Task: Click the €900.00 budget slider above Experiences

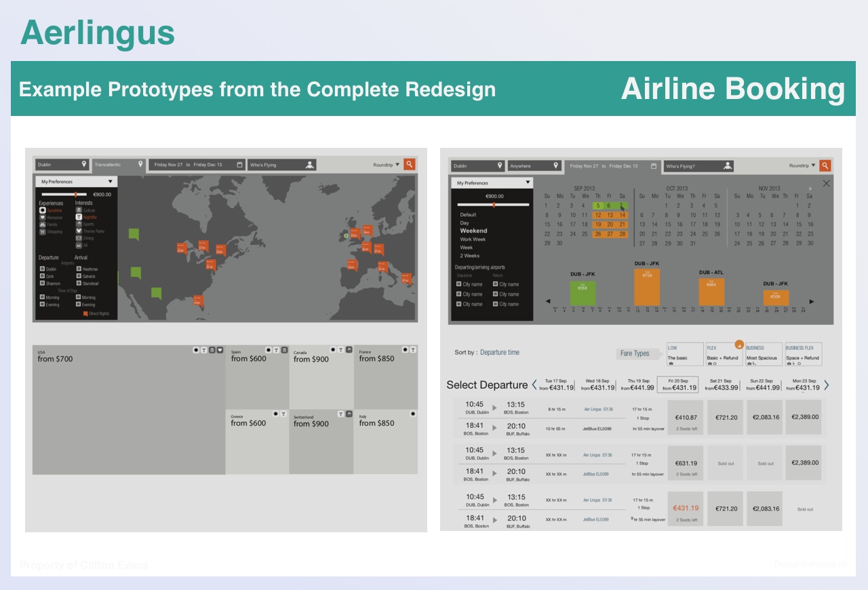Action: point(75,195)
